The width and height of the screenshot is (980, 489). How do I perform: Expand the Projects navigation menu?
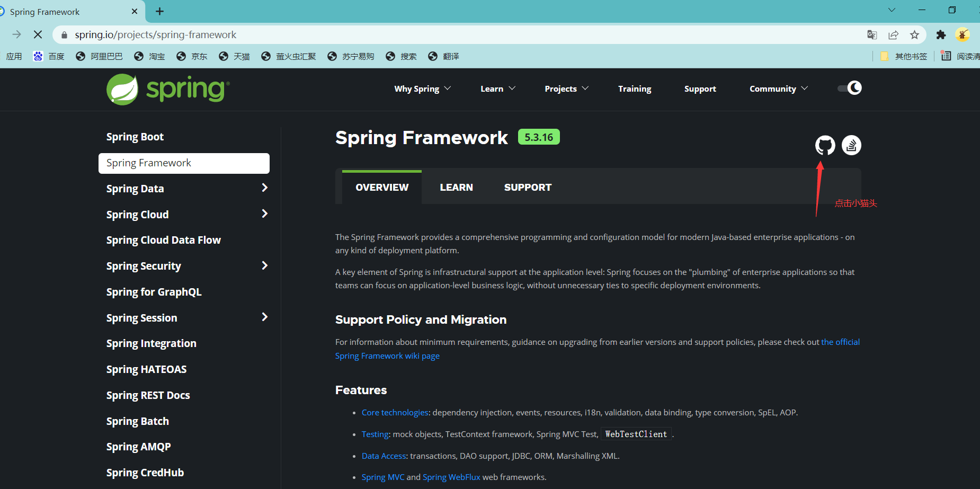tap(566, 88)
